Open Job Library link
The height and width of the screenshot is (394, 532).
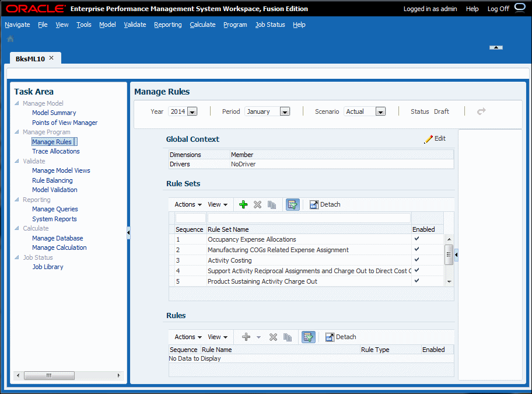click(48, 267)
